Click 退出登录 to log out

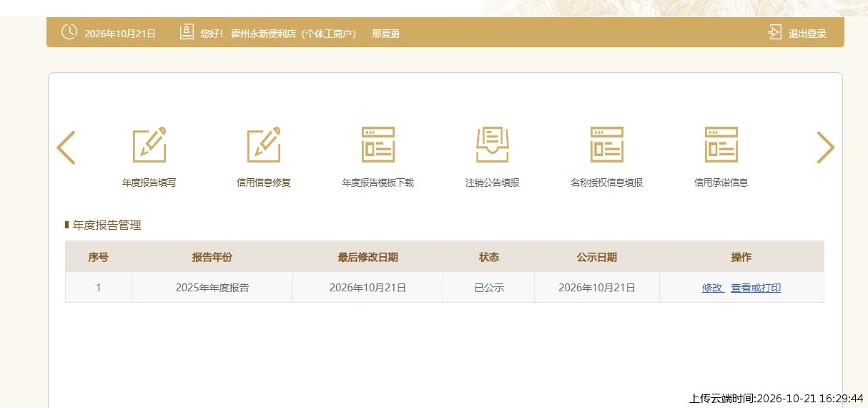point(807,34)
